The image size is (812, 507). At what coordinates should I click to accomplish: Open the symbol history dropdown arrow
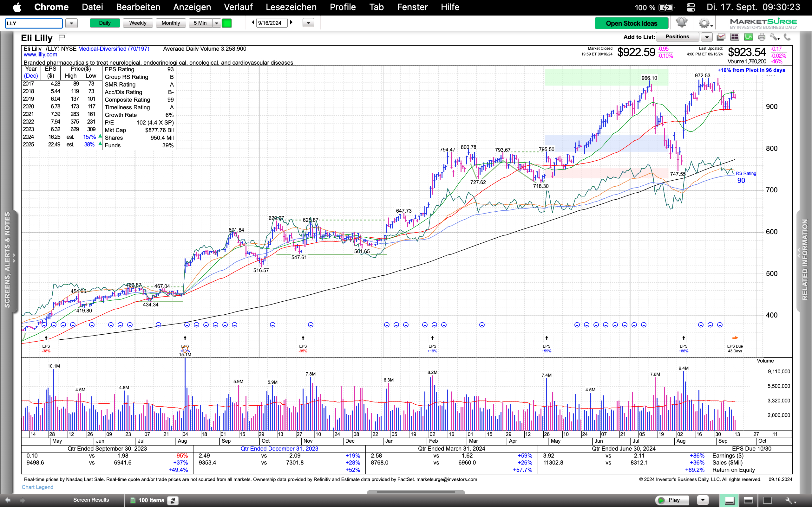(71, 23)
